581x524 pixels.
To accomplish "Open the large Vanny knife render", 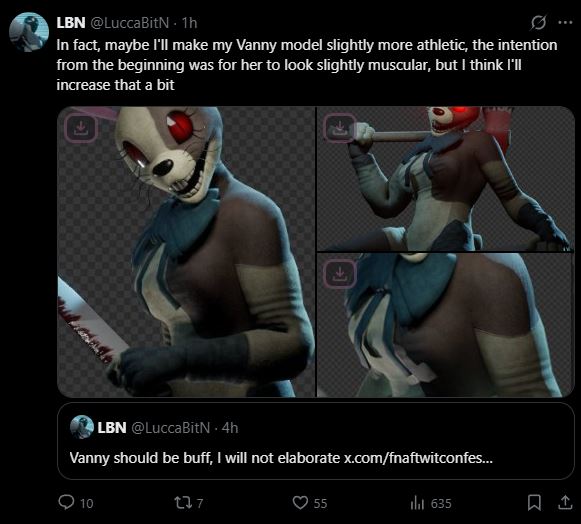I will click(186, 252).
